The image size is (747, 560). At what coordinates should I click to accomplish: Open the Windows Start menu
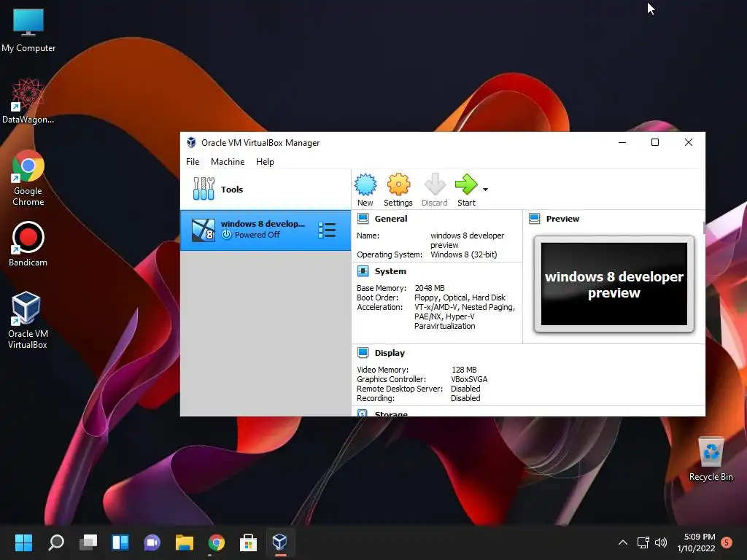tap(23, 542)
